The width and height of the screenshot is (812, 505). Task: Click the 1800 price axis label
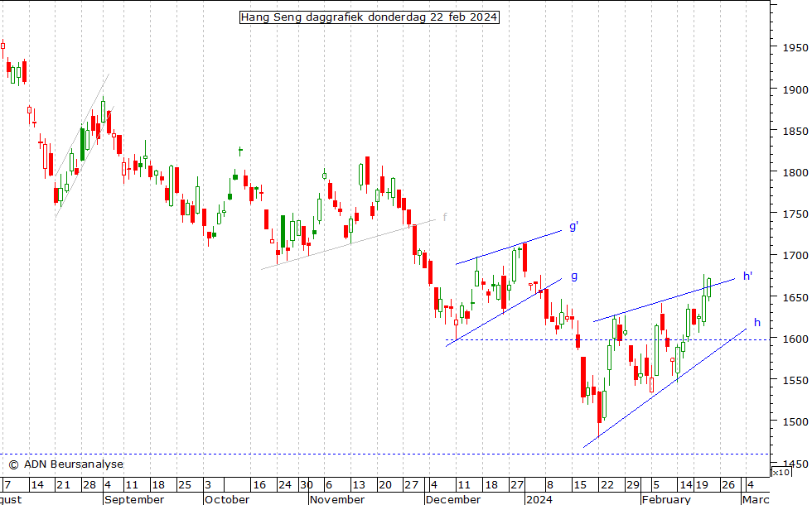795,172
